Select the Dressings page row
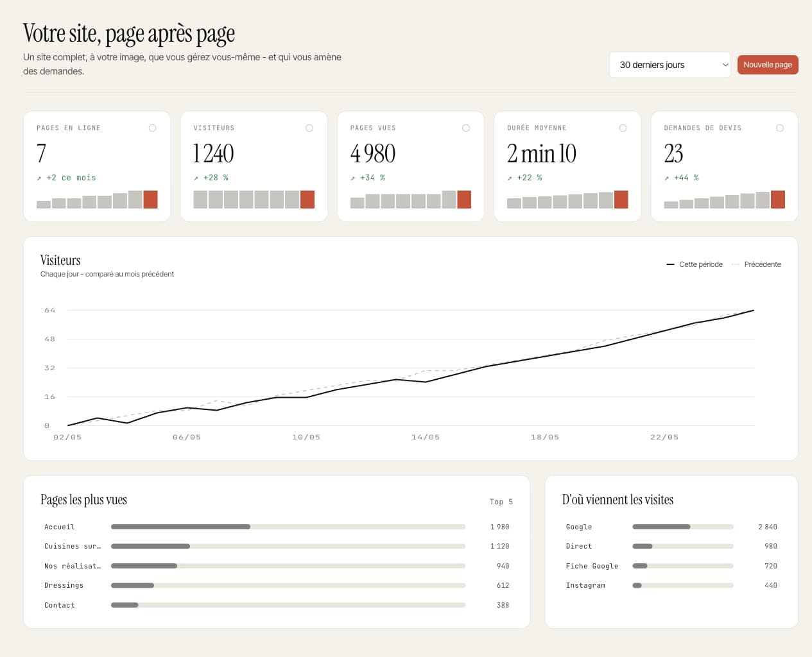Viewport: 812px width, 657px height. click(x=277, y=585)
